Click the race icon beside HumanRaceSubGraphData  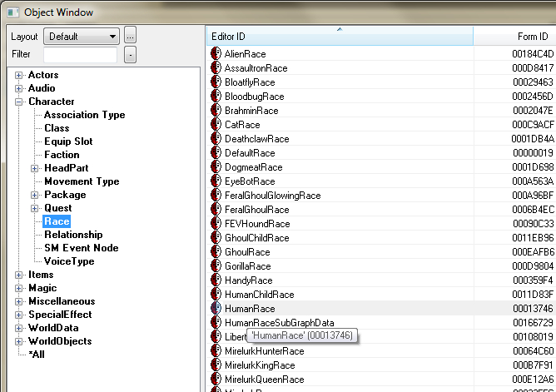pos(216,323)
